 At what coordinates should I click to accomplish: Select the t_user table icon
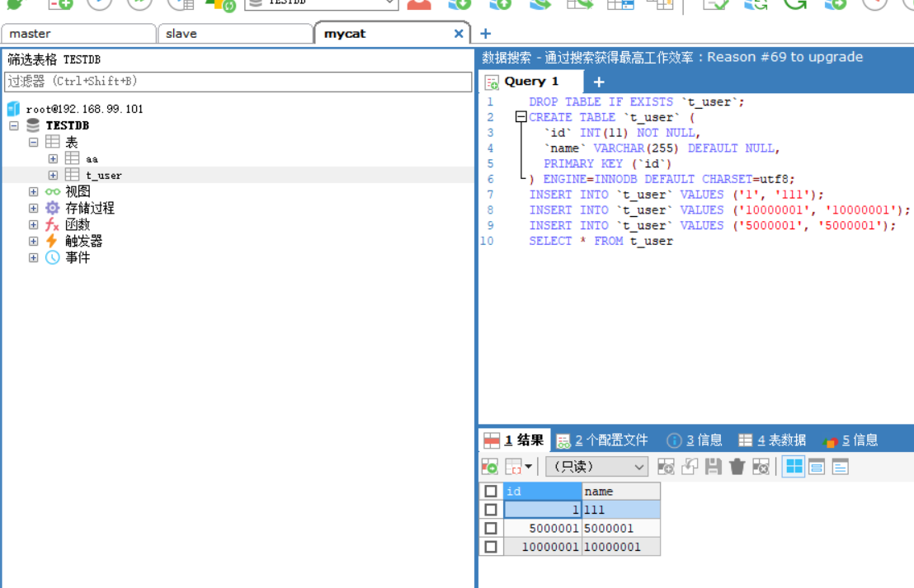click(x=73, y=175)
